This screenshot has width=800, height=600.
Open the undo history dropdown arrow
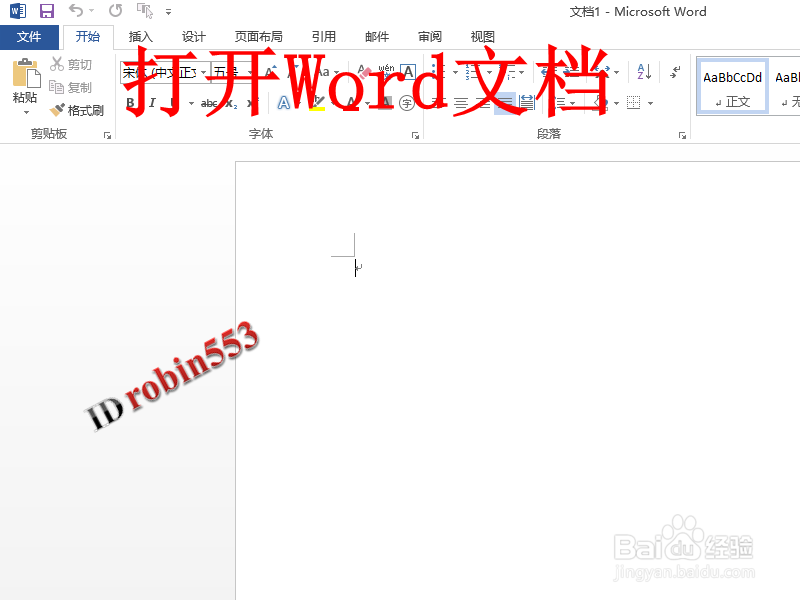pyautogui.click(x=92, y=10)
